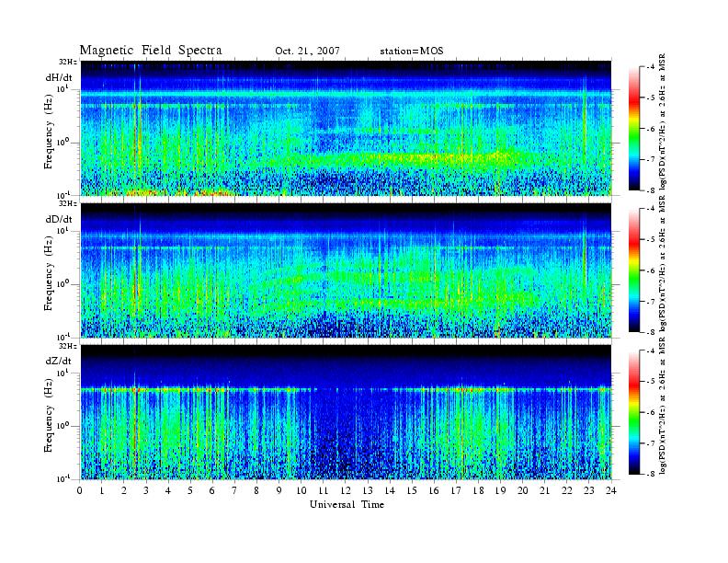Click hour tick label "21" on time axis
728x563 pixels.
544,490
